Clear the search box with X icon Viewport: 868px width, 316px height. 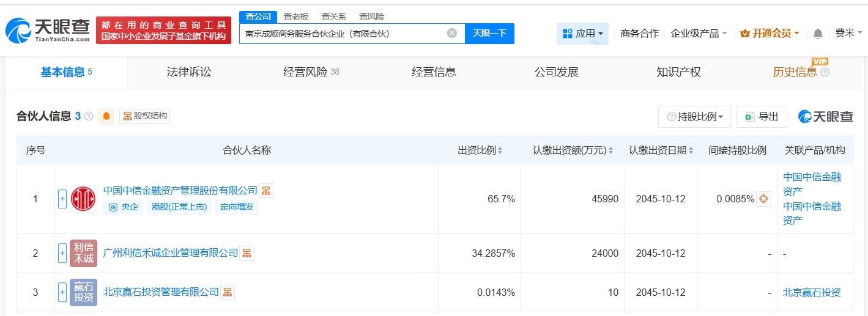(x=451, y=33)
